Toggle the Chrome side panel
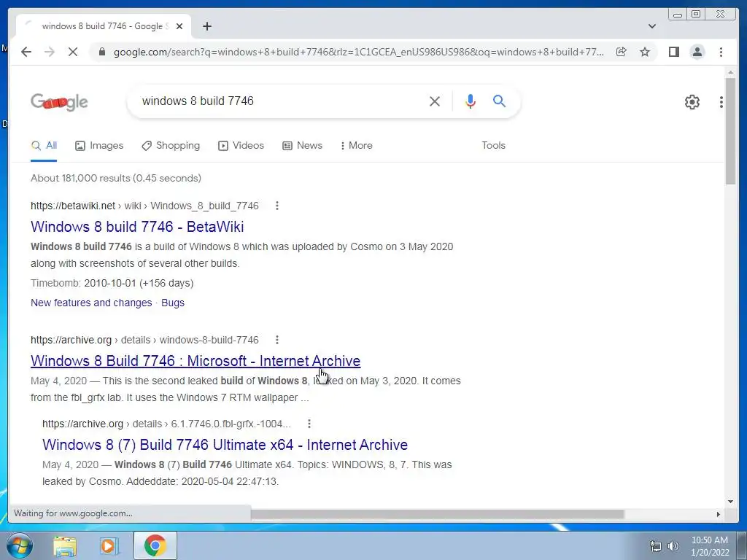The image size is (747, 560). 673,52
